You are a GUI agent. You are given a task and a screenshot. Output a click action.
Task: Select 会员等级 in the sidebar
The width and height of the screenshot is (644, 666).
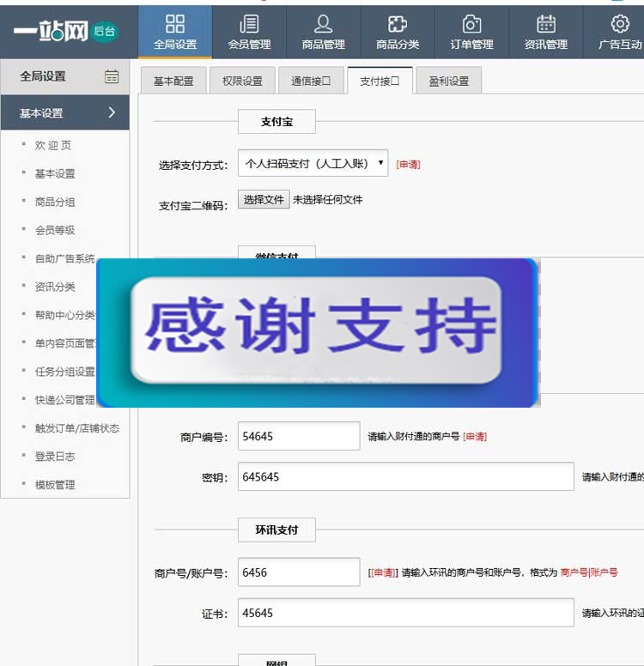click(x=55, y=230)
